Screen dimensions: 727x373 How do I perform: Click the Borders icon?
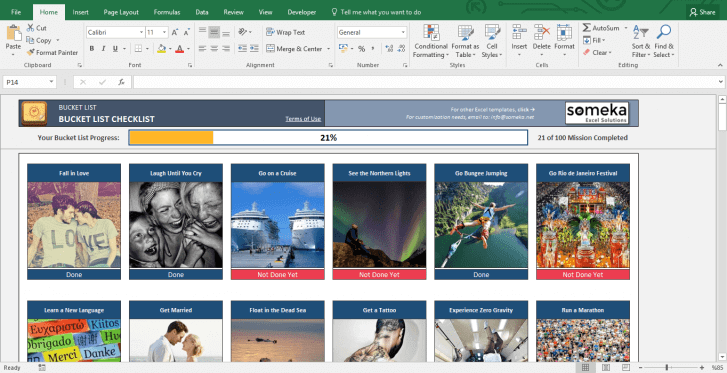pyautogui.click(x=138, y=48)
